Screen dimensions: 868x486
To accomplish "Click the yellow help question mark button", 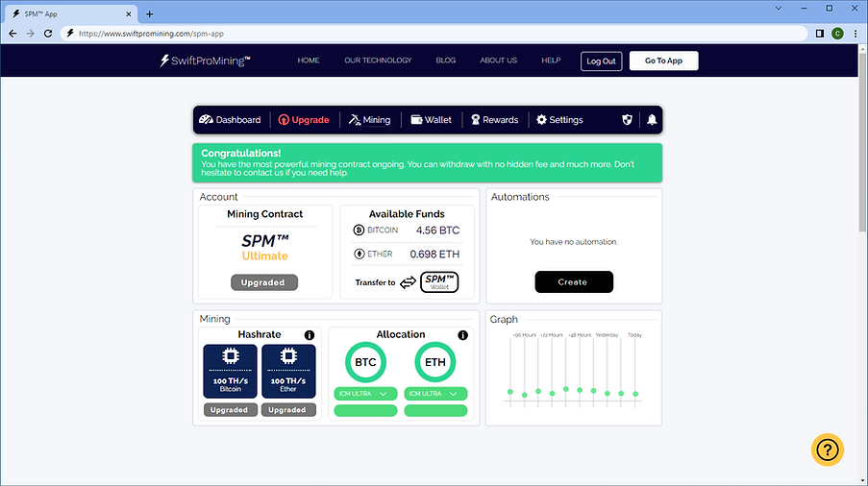I will (827, 450).
